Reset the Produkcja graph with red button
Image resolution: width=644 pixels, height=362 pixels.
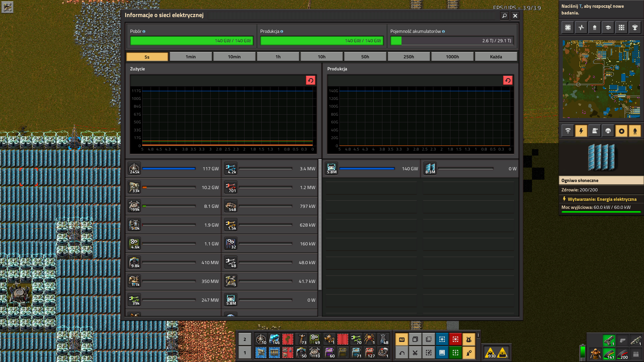tap(507, 80)
